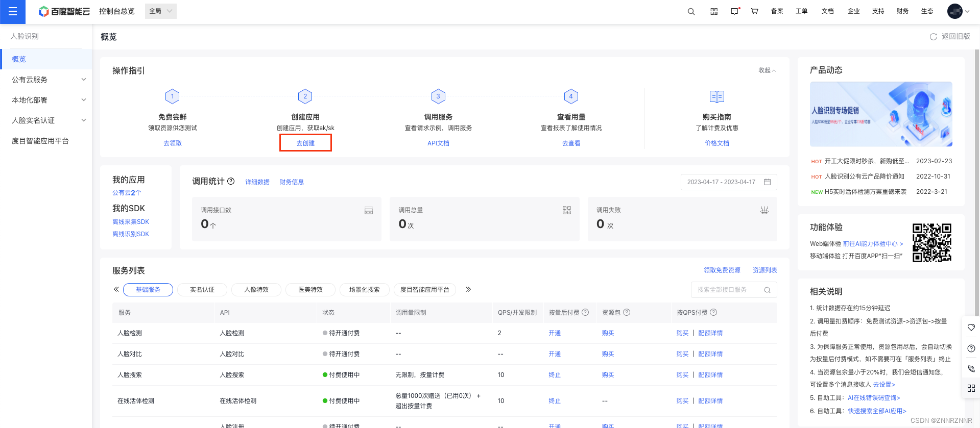This screenshot has height=428, width=980.
Task: Open the 人脸识别专场促销 banner image
Action: point(881,114)
